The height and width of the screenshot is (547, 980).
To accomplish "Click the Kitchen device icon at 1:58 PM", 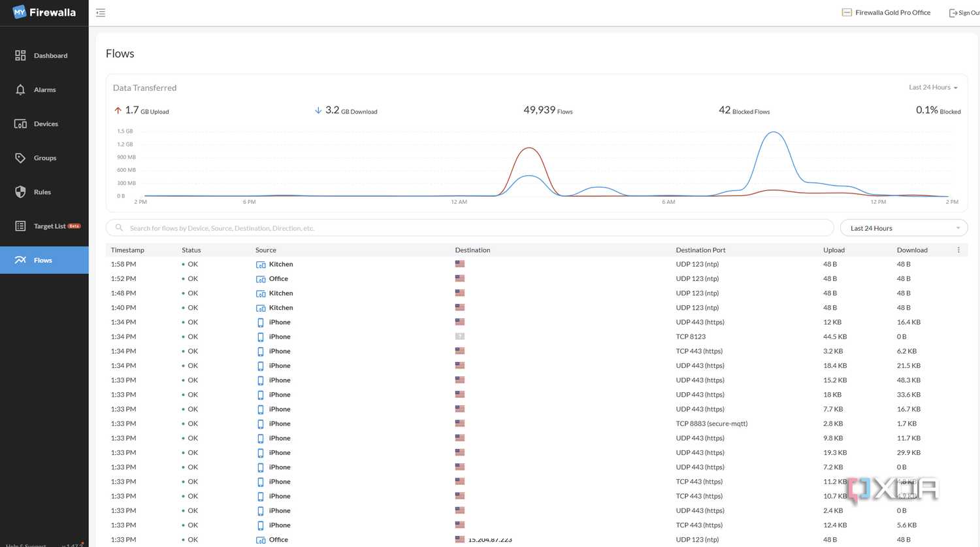I will tap(261, 265).
